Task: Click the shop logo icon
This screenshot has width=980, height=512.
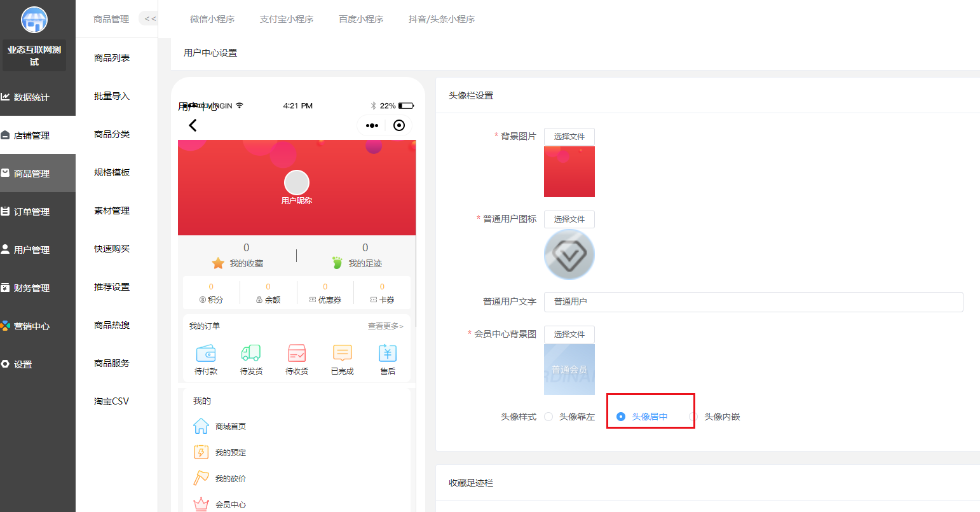Action: (34, 20)
